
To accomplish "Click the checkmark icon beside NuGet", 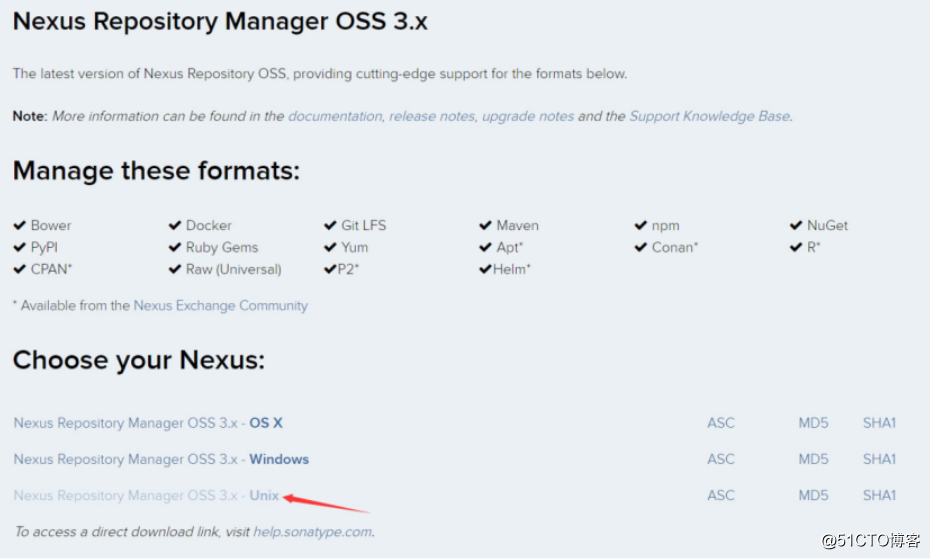I will pyautogui.click(x=796, y=225).
